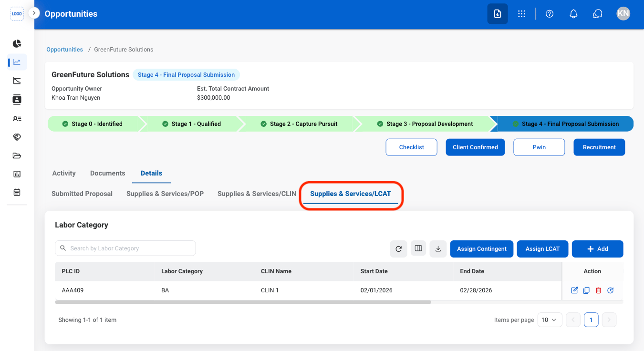
Task: Open the KN user avatar menu
Action: point(623,13)
